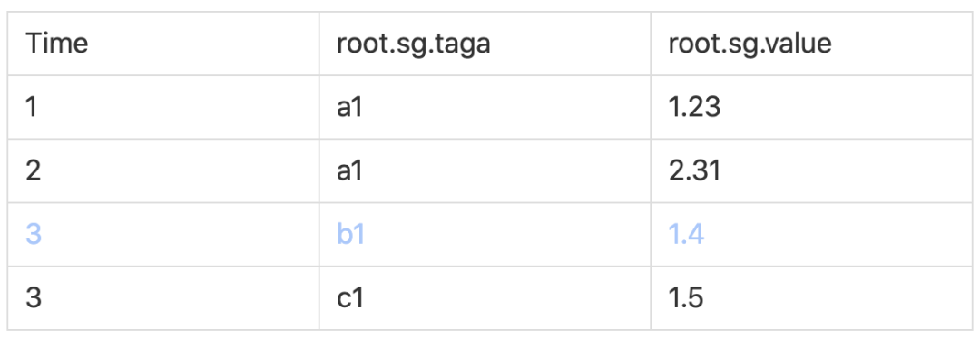Select the 1.5 value cell
This screenshot has height=340, width=980.
click(x=811, y=298)
